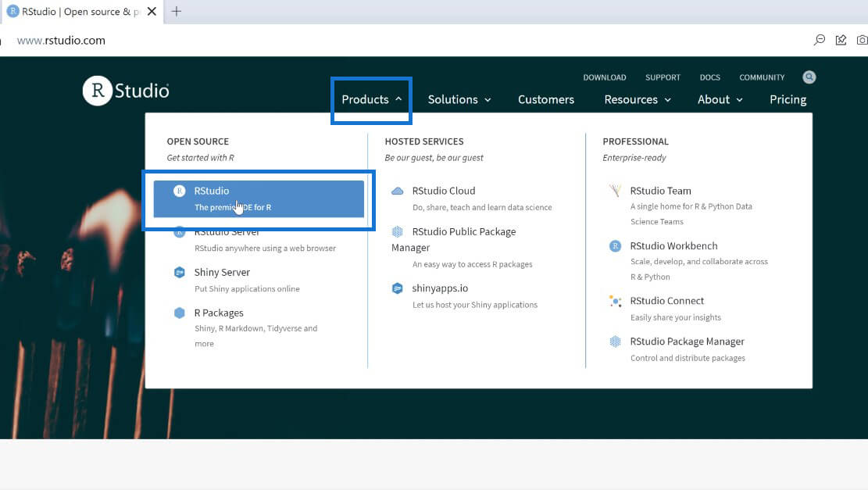
Task: Click the Shiny Server hexagon icon
Action: 180,273
